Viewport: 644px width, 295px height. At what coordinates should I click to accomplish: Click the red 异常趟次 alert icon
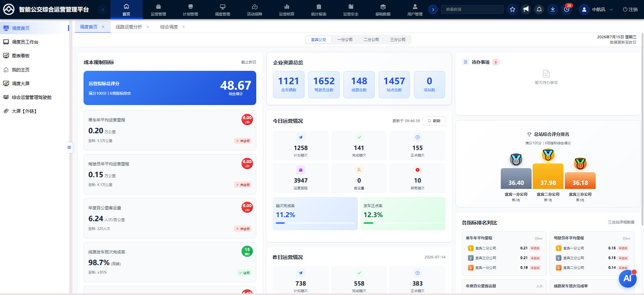click(418, 170)
